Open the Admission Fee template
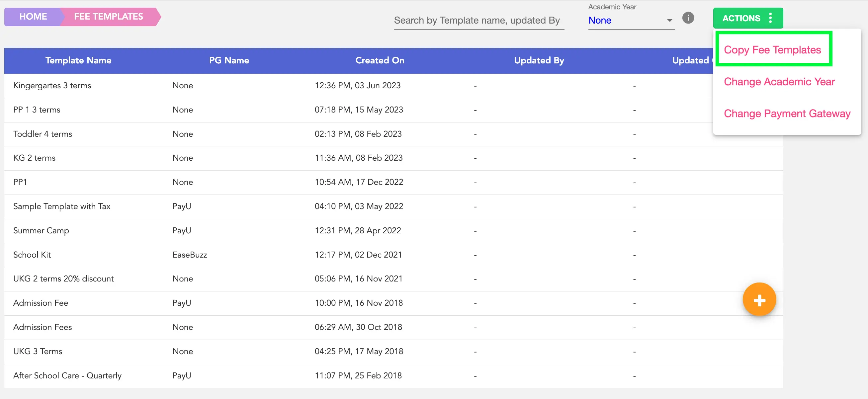 tap(41, 303)
